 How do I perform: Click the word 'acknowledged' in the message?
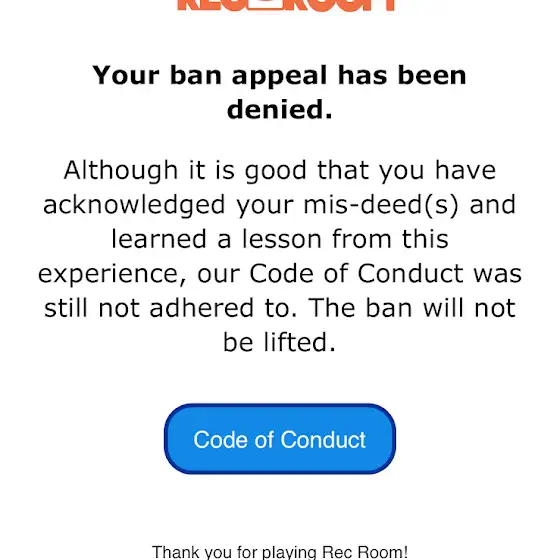(134, 205)
